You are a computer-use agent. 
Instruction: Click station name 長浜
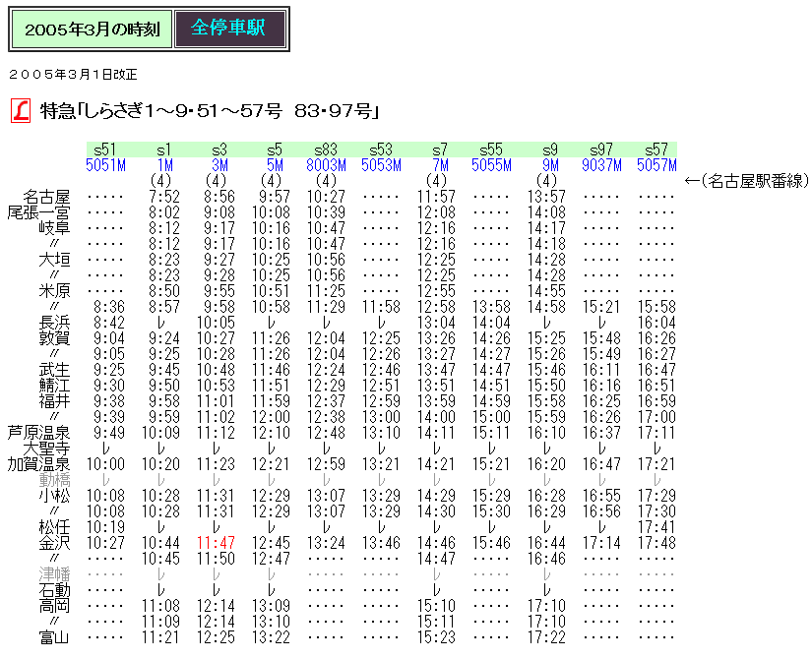coord(54,323)
